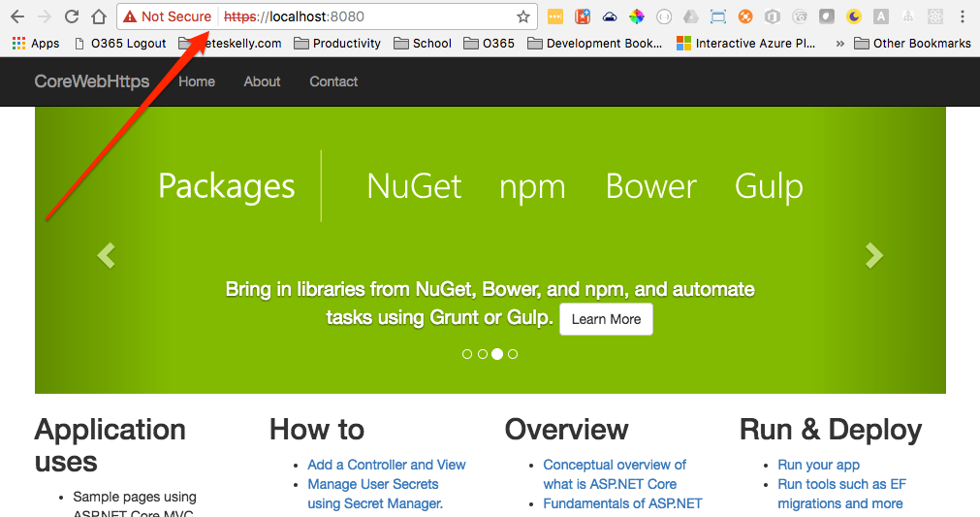
Task: Open the School bookmarks folder
Action: pyautogui.click(x=423, y=43)
